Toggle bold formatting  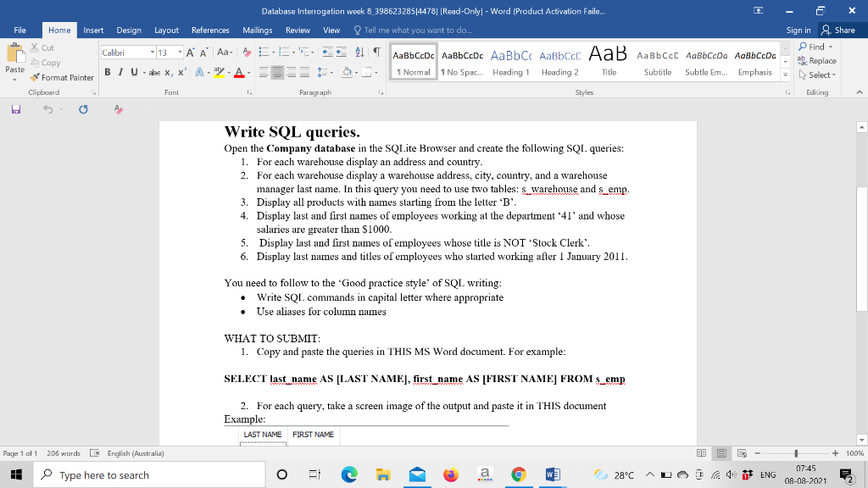[x=106, y=72]
